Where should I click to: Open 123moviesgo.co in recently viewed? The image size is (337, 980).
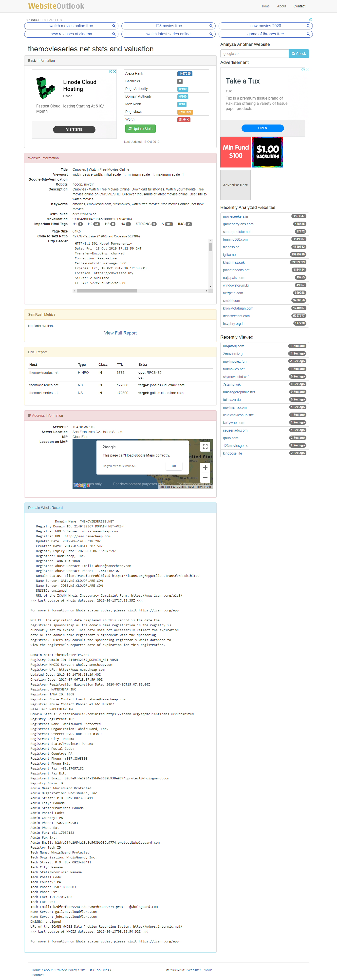click(x=236, y=446)
